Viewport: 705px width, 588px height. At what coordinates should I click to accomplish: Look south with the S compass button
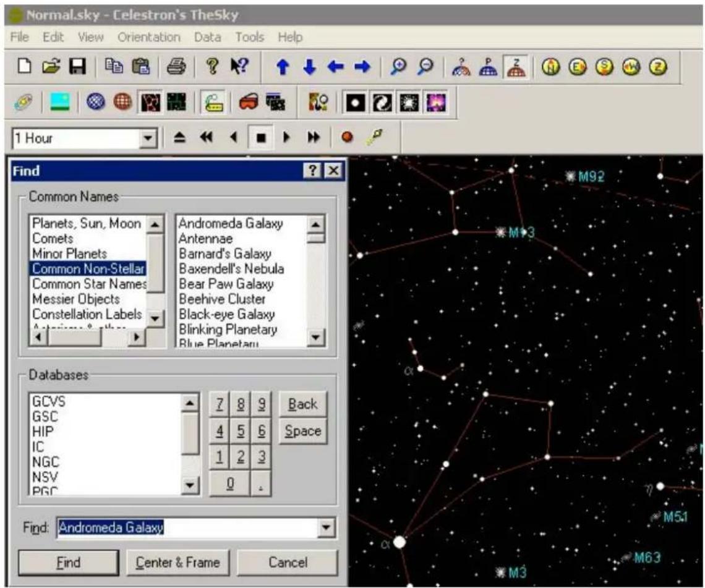click(604, 67)
